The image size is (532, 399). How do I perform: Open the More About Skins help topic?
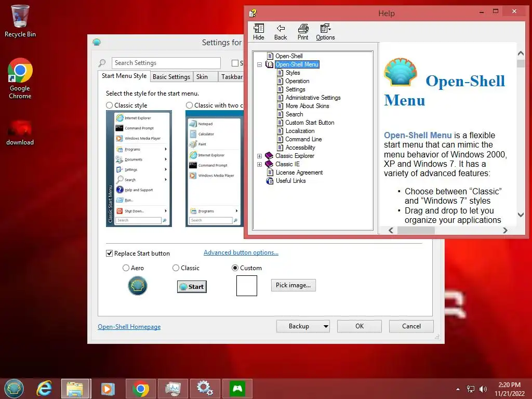[308, 106]
